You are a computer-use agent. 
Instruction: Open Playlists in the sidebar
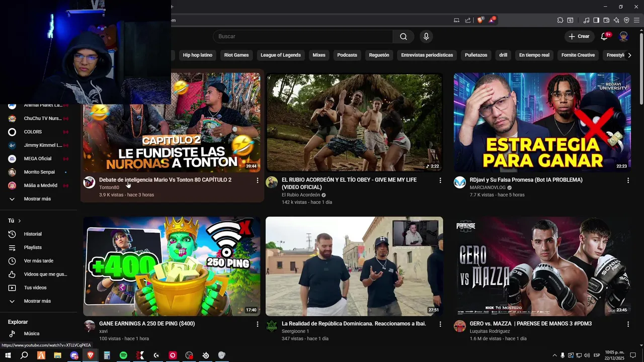point(38,247)
